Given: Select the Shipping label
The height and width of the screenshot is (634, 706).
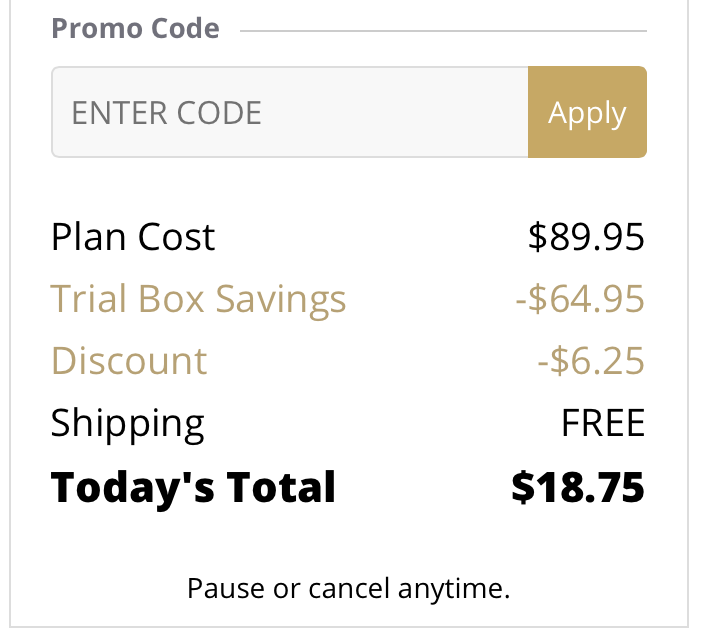Looking at the screenshot, I should [127, 423].
